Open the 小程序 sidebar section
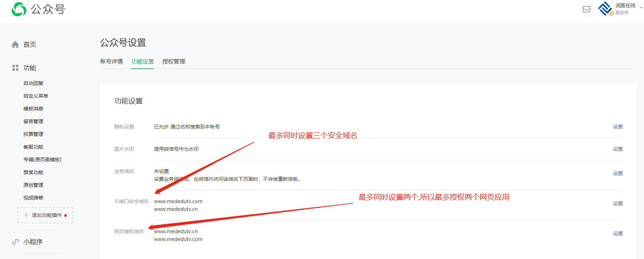 [33, 242]
